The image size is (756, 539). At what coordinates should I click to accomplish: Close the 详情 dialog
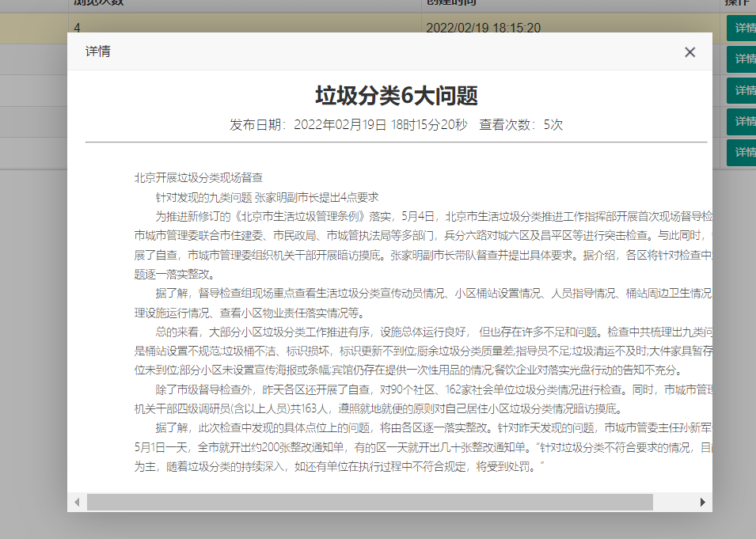pos(690,52)
